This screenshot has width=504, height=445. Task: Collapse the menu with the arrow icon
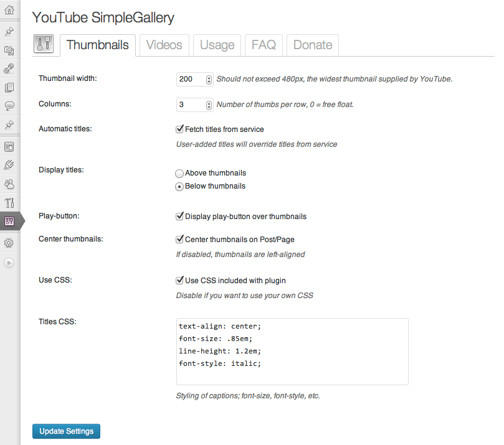pyautogui.click(x=9, y=263)
